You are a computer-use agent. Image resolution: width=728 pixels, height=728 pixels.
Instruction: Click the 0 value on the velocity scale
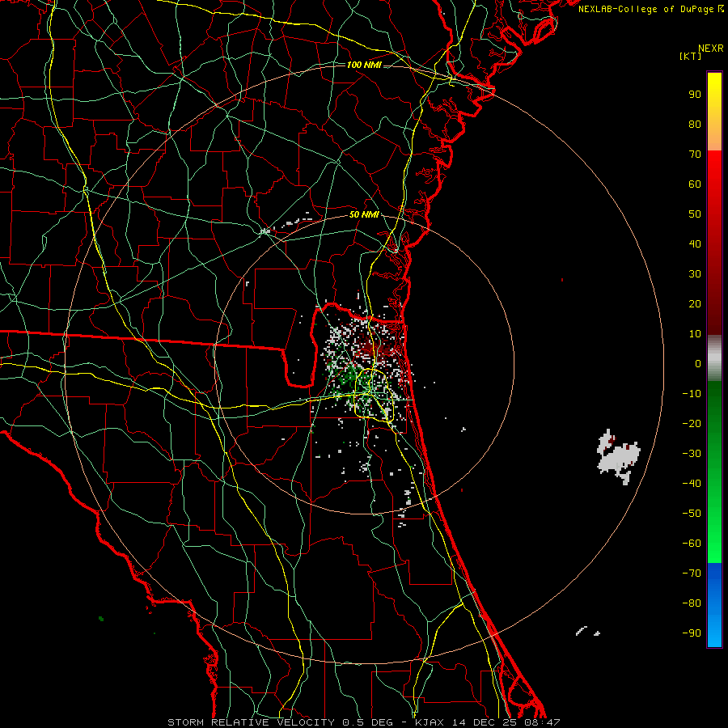click(698, 363)
